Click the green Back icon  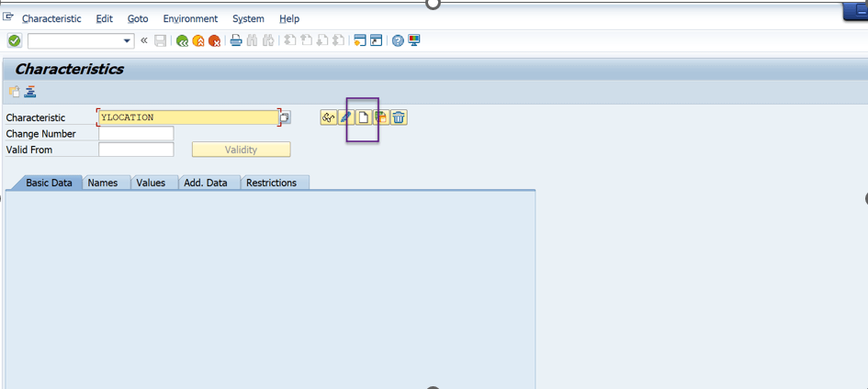[182, 41]
